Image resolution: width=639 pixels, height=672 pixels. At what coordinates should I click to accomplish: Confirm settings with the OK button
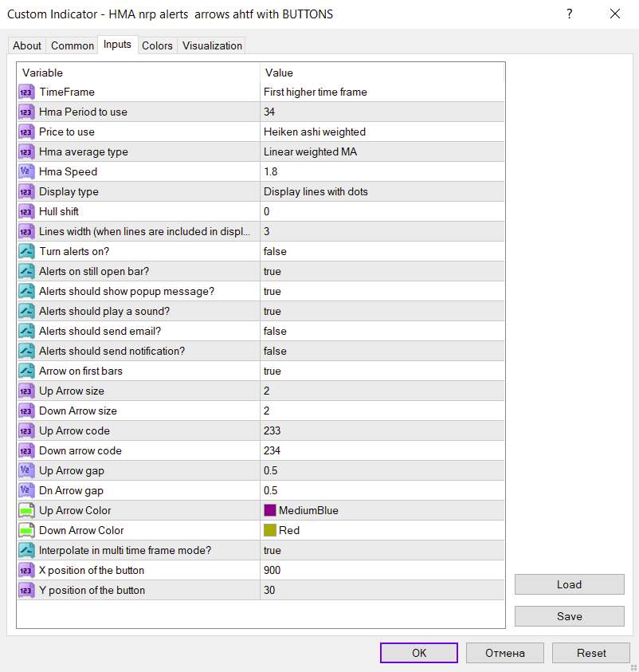tap(419, 653)
